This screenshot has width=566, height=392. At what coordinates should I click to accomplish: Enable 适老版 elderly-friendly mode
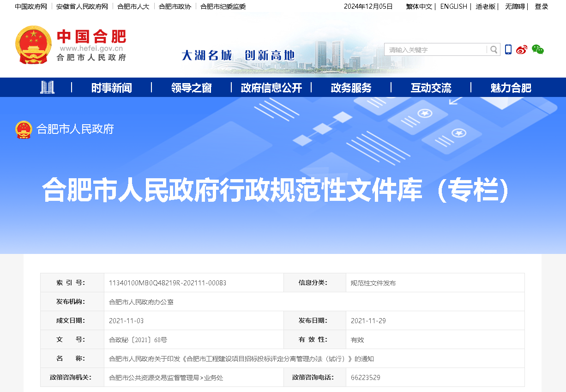[485, 6]
